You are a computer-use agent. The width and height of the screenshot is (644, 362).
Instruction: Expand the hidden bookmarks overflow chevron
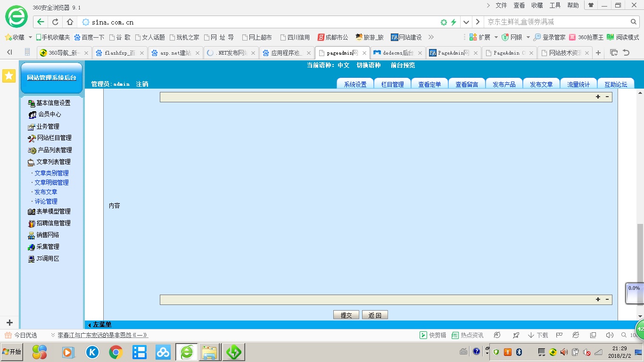[x=430, y=37]
